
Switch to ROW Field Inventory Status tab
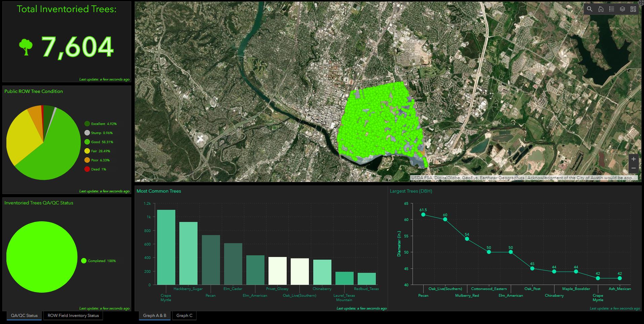pyautogui.click(x=73, y=316)
